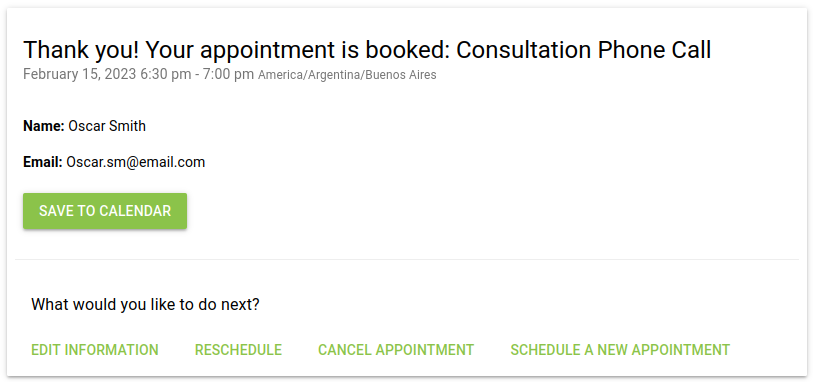Click the bold Name label
The image size is (813, 382).
click(44, 126)
